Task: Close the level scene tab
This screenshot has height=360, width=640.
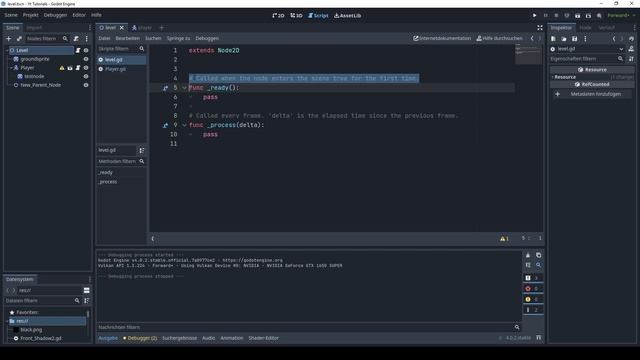Action: pos(122,28)
